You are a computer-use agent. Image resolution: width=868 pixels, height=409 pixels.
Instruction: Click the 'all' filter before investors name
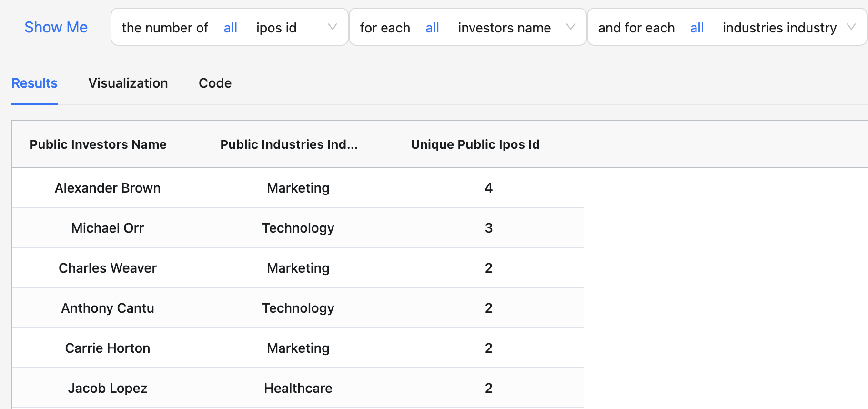pyautogui.click(x=432, y=28)
